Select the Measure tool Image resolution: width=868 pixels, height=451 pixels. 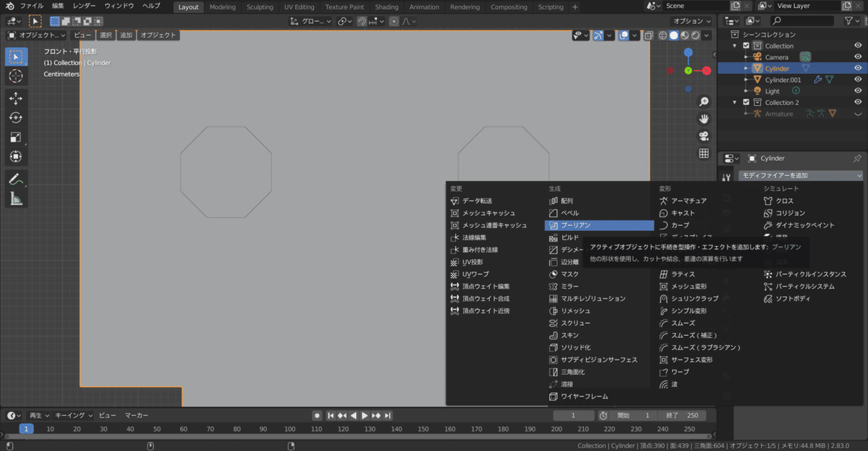(16, 198)
